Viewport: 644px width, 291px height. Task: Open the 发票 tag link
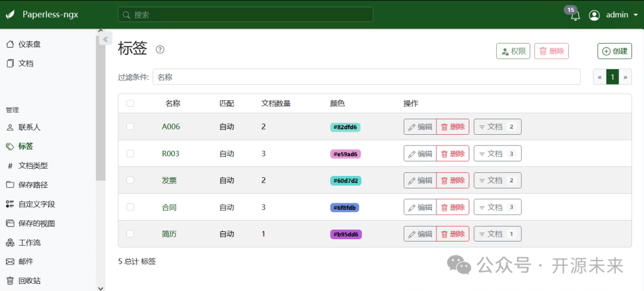click(169, 180)
